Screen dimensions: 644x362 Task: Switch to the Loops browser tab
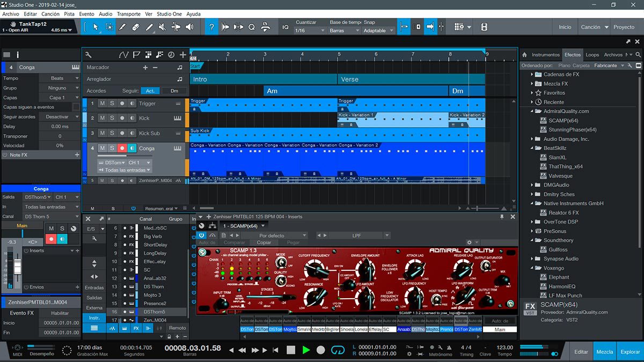592,55
